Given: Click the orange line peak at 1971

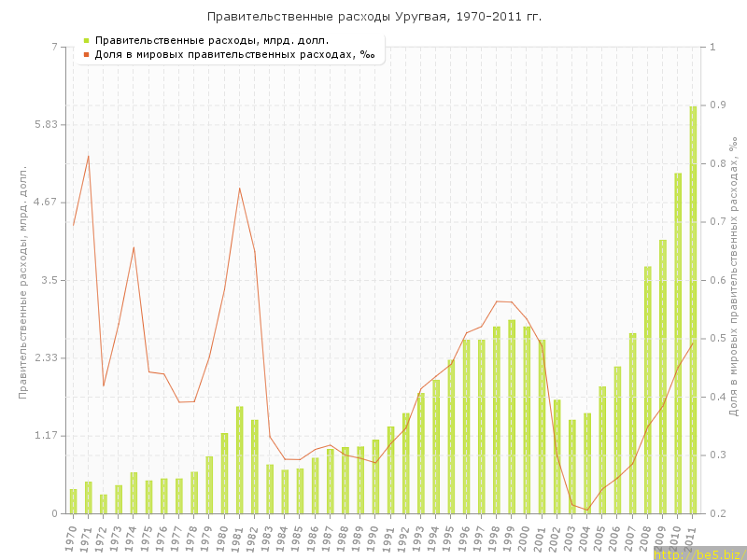Looking at the screenshot, I should [88, 156].
